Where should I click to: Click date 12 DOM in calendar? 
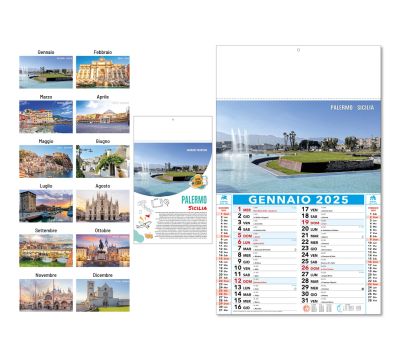[x=243, y=281]
